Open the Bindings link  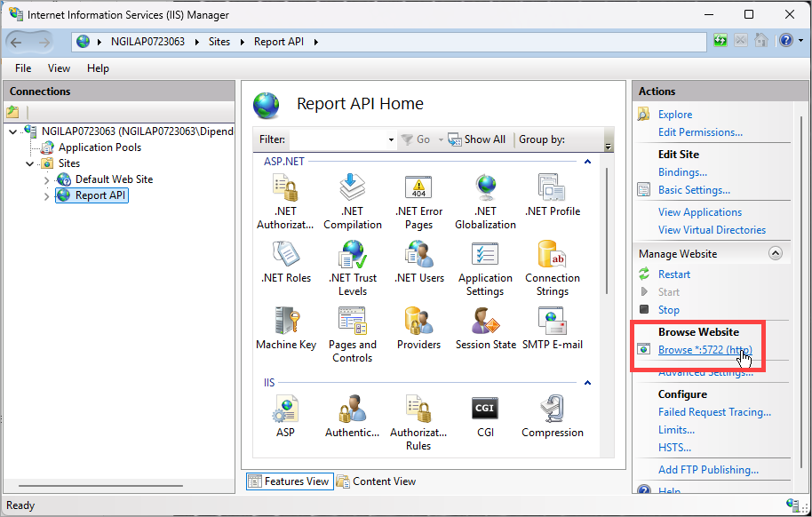(x=682, y=172)
